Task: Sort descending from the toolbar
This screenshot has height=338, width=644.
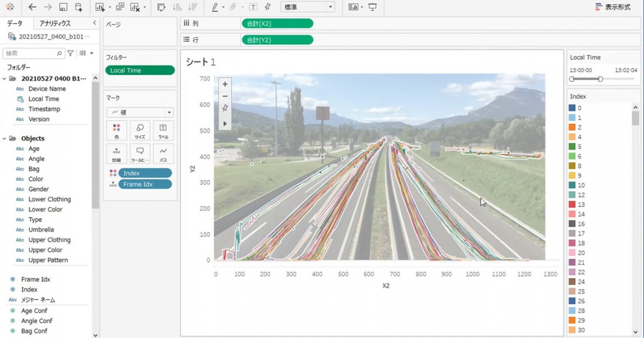Action: pyautogui.click(x=192, y=7)
